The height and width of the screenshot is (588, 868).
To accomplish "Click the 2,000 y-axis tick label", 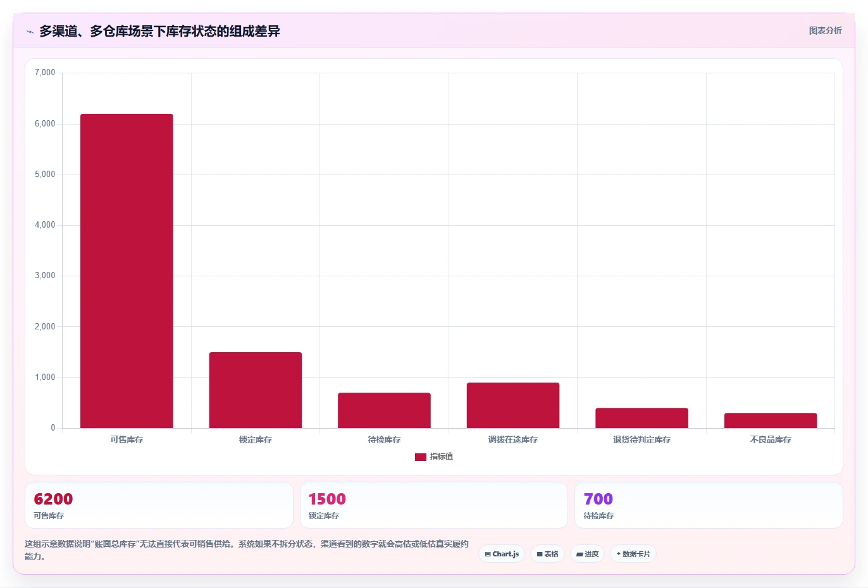I will tap(45, 327).
